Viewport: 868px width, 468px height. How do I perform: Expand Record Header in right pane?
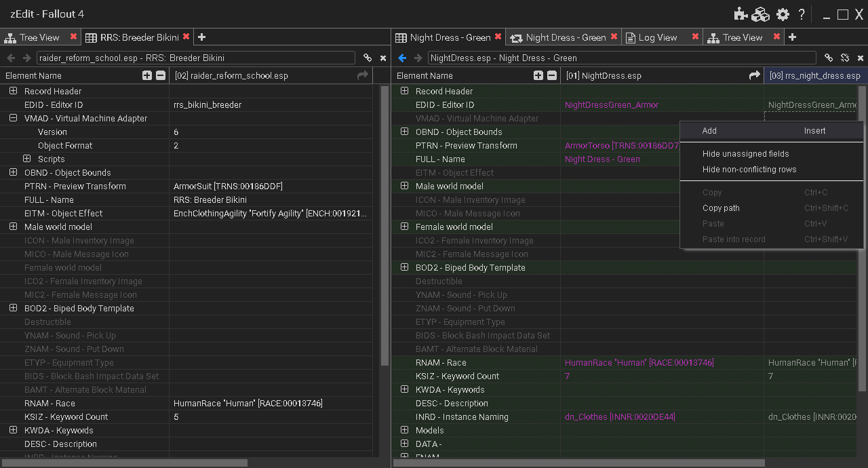point(405,91)
